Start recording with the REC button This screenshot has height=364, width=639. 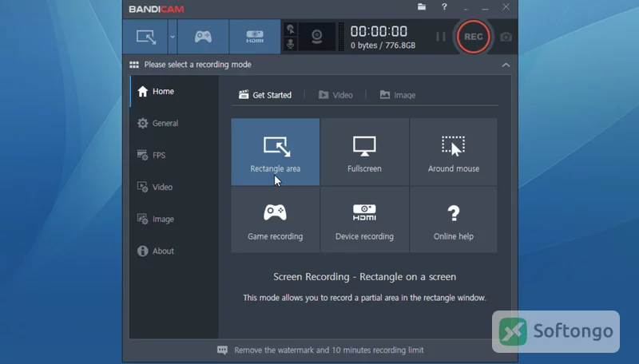coord(473,37)
